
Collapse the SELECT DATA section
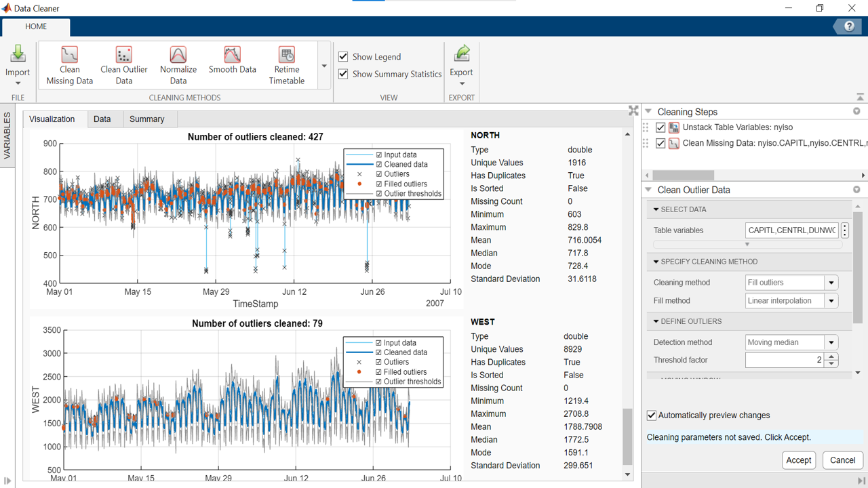[655, 209]
